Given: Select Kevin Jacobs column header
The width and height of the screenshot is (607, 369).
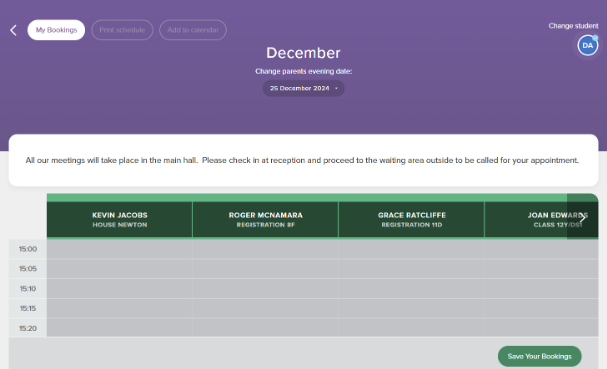Looking at the screenshot, I should tap(120, 219).
